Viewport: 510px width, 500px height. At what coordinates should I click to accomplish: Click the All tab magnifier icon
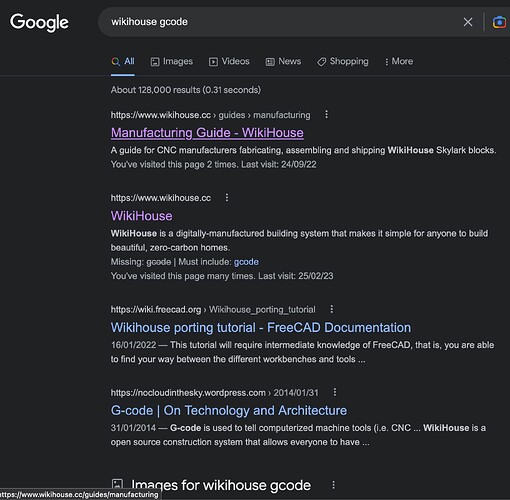115,62
